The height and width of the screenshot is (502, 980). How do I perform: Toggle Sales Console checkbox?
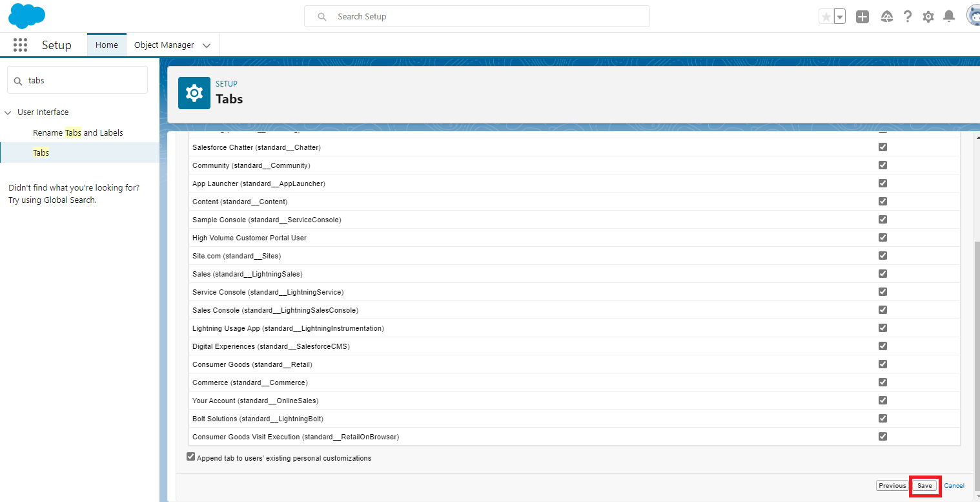[x=883, y=310]
